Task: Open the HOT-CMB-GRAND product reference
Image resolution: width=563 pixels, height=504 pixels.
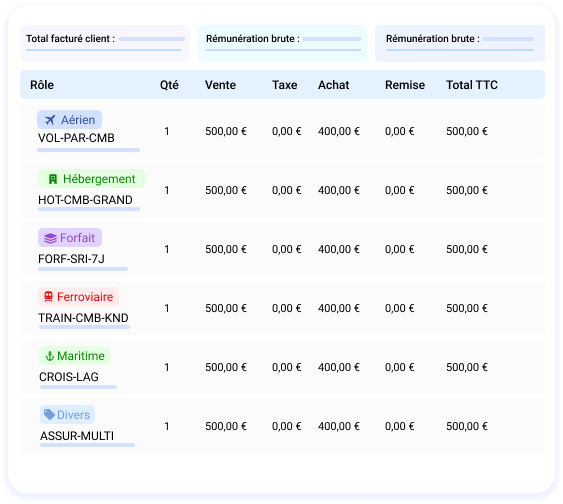Action: click(85, 200)
